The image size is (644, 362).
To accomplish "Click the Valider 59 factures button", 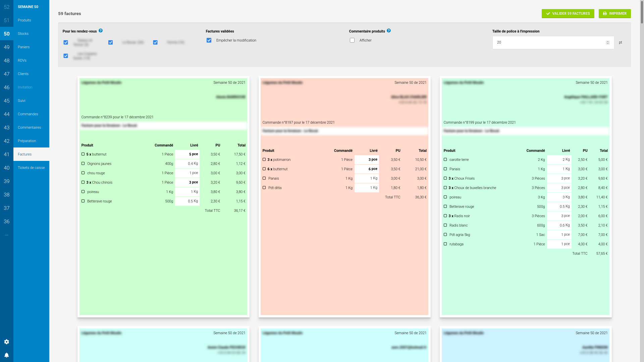I will click(x=568, y=14).
